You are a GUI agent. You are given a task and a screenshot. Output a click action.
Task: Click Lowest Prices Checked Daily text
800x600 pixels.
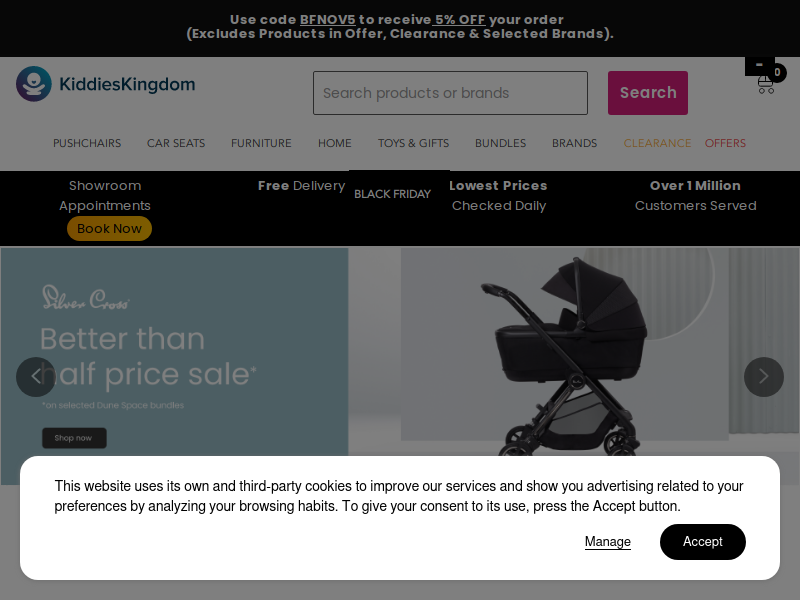point(498,195)
